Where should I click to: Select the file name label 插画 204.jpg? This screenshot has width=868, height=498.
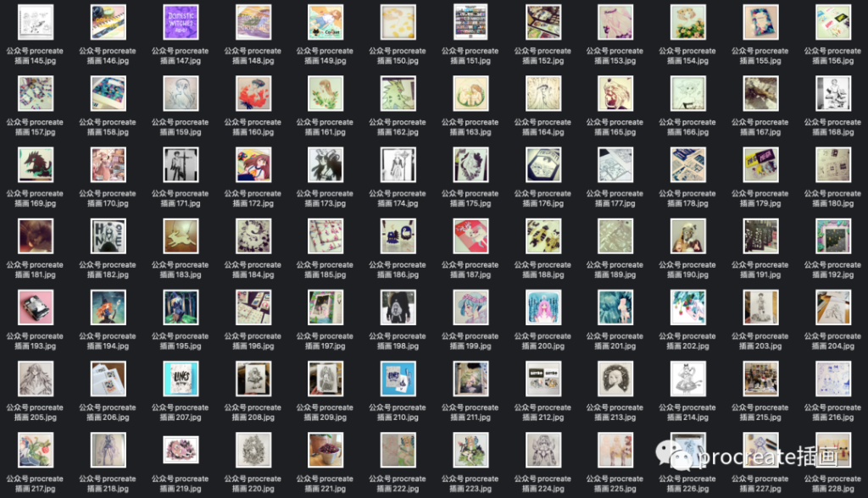(833, 340)
